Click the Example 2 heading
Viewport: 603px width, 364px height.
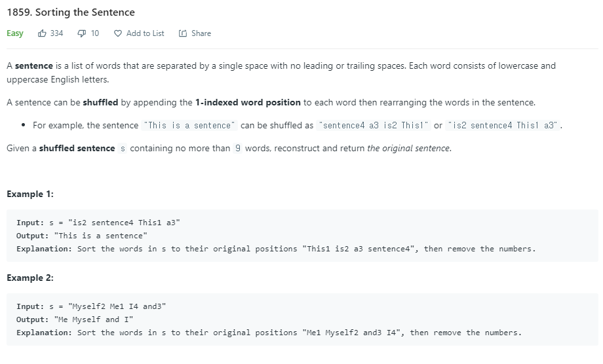click(x=30, y=278)
